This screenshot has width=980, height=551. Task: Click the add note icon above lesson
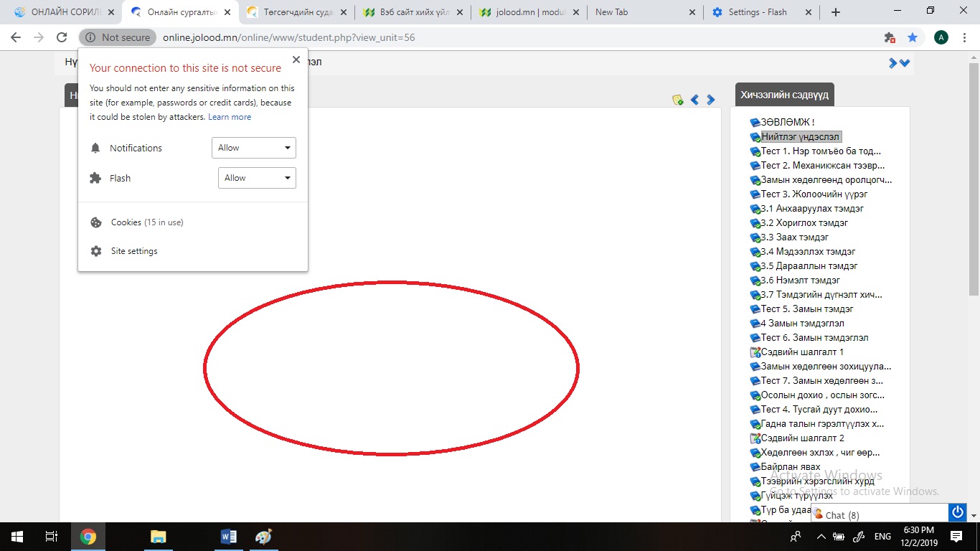(677, 100)
